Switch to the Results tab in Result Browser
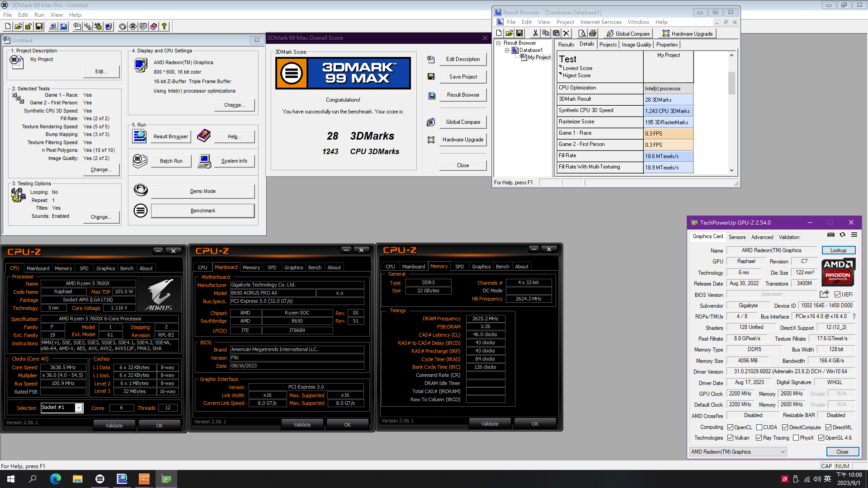868x488 pixels. pyautogui.click(x=566, y=45)
